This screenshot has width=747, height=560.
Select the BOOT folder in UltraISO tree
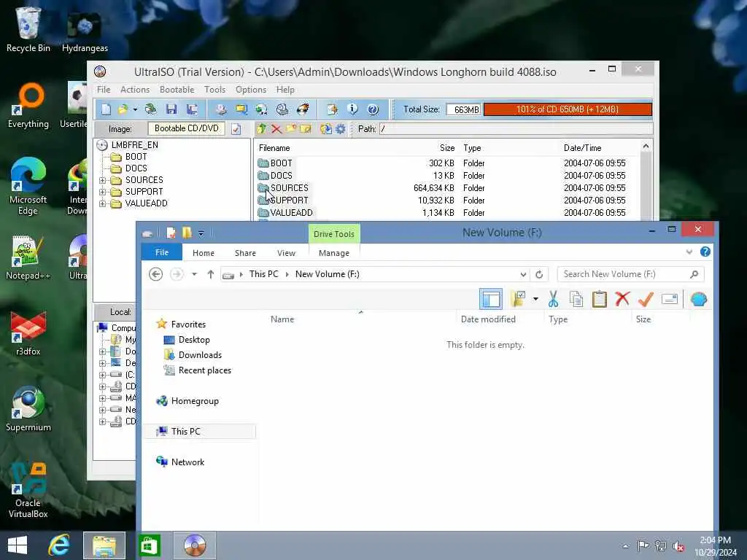pyautogui.click(x=136, y=157)
